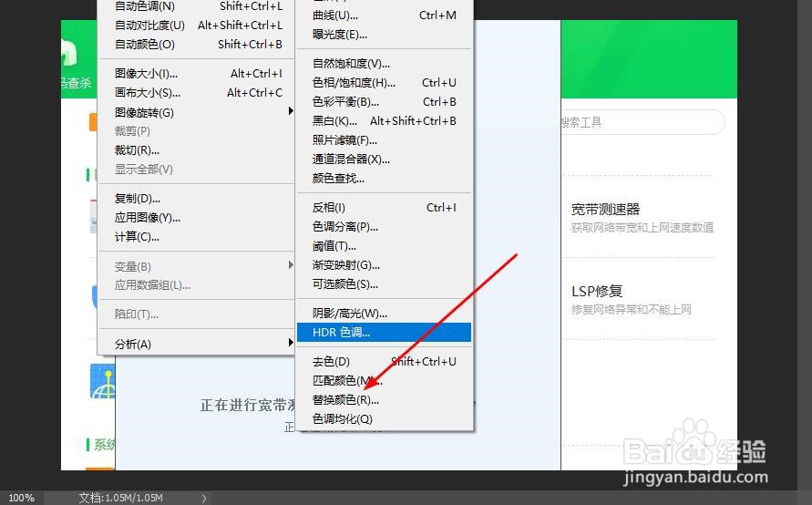This screenshot has width=812, height=505.
Task: Click the 搜索工具 search field
Action: [642, 122]
